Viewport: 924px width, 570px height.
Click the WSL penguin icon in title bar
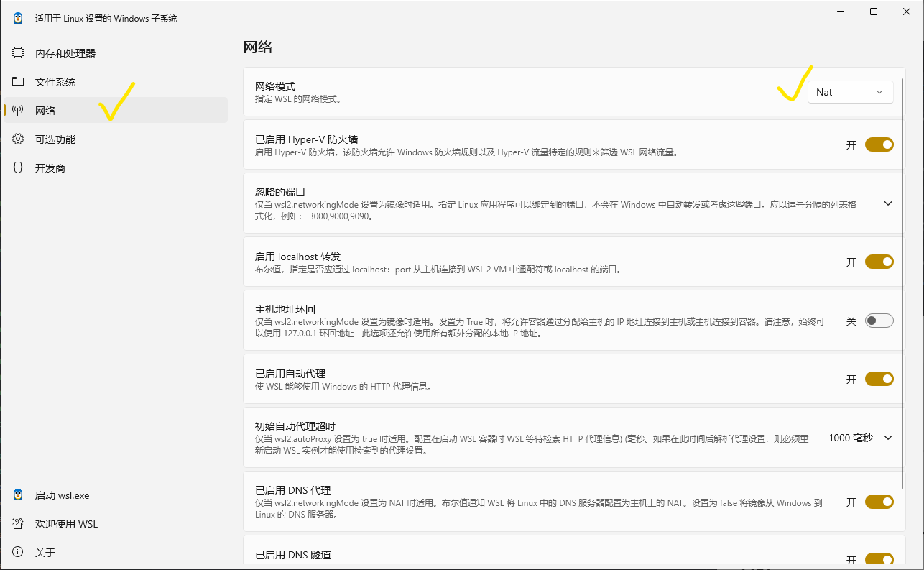point(19,19)
